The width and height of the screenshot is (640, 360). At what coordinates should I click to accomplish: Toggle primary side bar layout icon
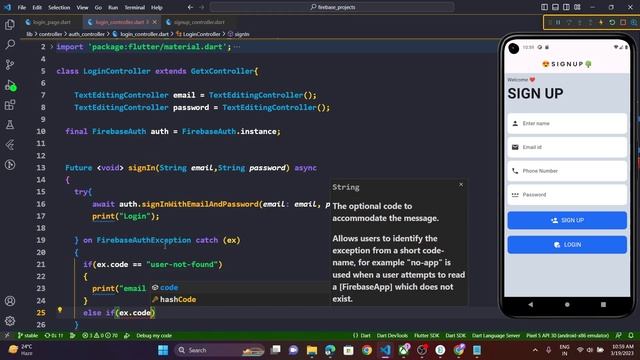point(544,7)
